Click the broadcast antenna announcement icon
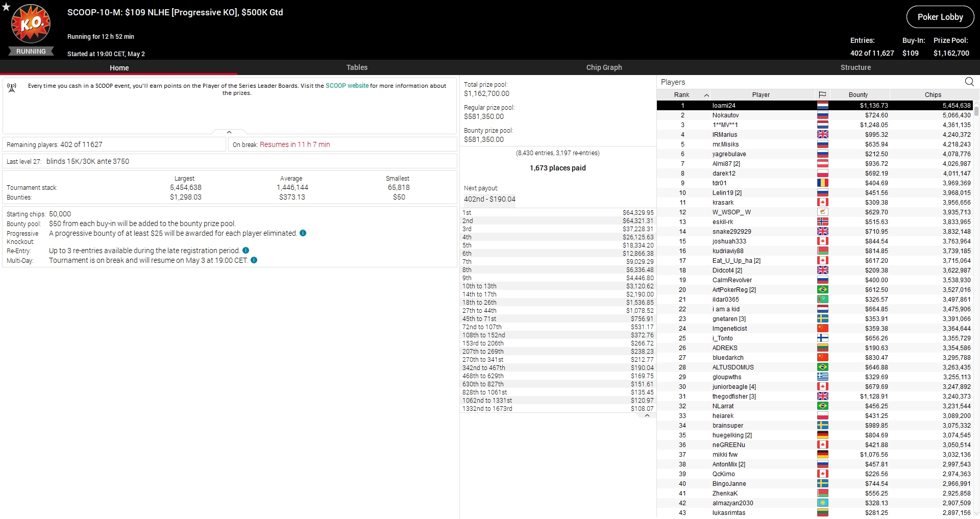Image resolution: width=980 pixels, height=519 pixels. (x=12, y=88)
